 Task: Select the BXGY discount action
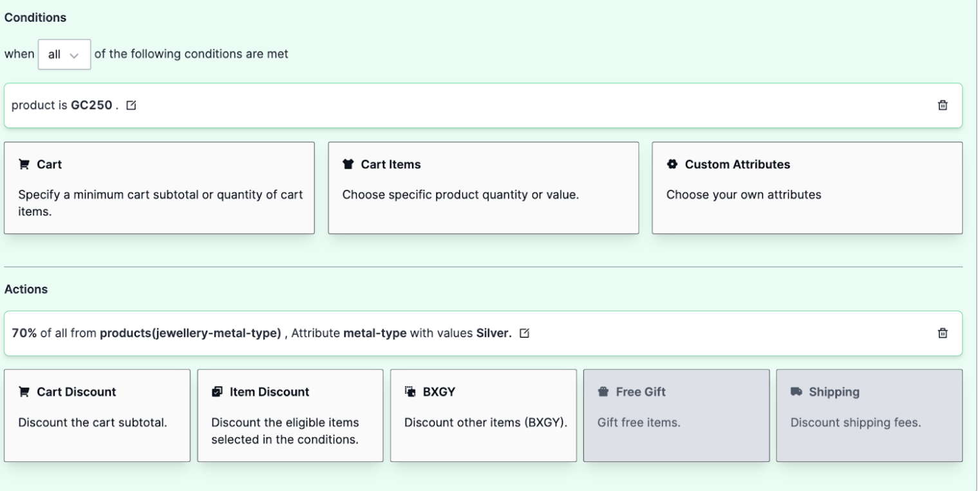pyautogui.click(x=483, y=415)
